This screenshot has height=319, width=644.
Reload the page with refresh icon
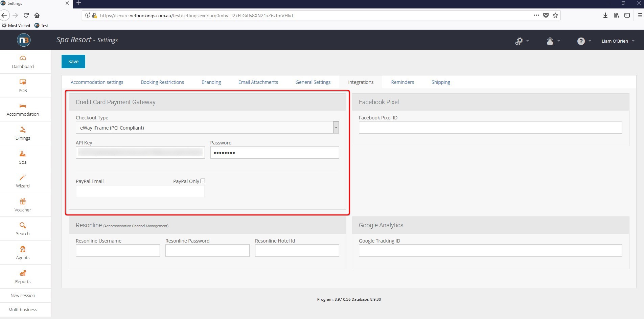(26, 15)
